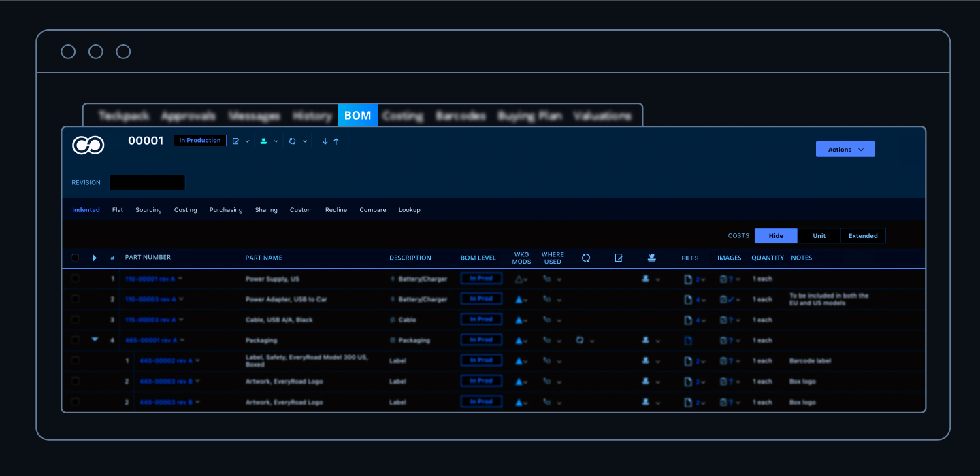The image size is (980, 476).
Task: Click the down arrow icon in header
Action: pyautogui.click(x=325, y=141)
